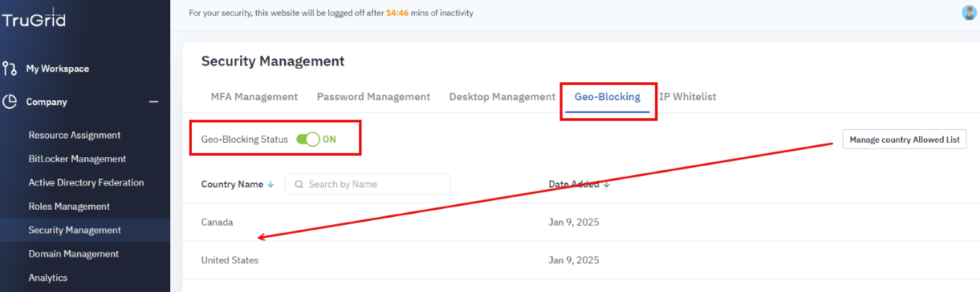Navigate to Roles Management
980x292 pixels.
point(69,206)
